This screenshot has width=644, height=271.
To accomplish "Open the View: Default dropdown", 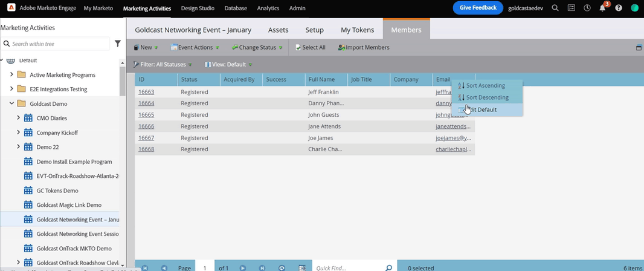I will click(228, 64).
